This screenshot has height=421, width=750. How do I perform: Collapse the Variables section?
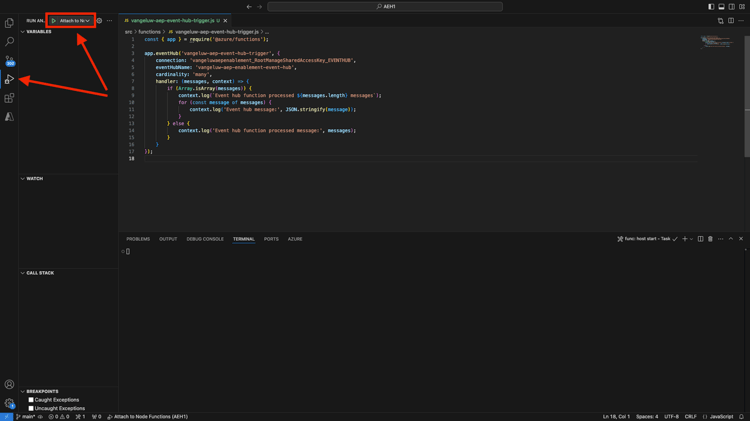coord(39,32)
